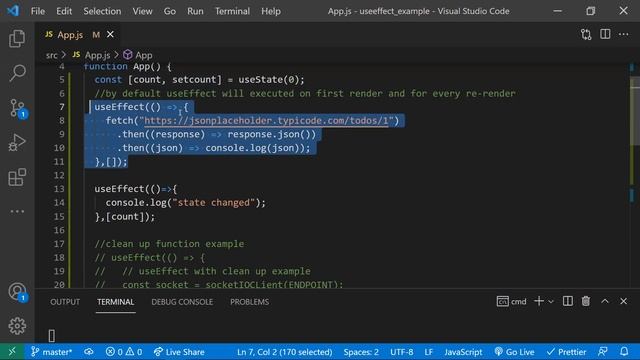640x360 pixels.
Task: Open the jsonplaceholder URL link
Action: (x=266, y=120)
